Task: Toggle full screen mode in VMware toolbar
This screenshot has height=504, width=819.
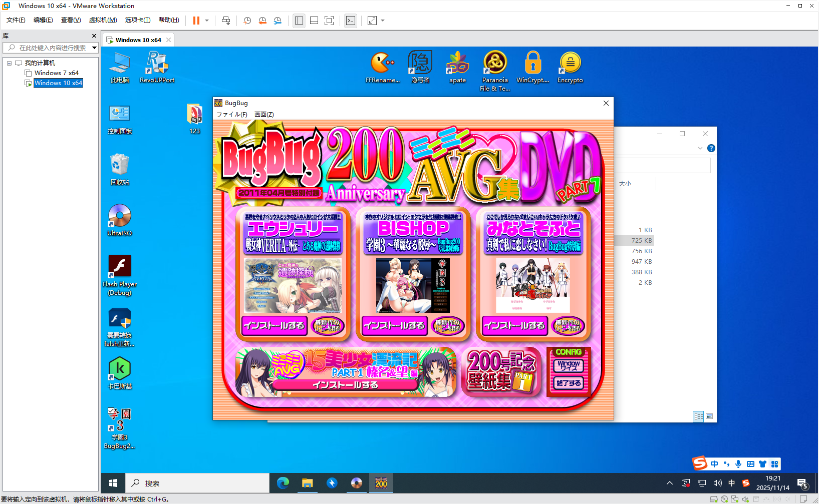Action: point(329,21)
